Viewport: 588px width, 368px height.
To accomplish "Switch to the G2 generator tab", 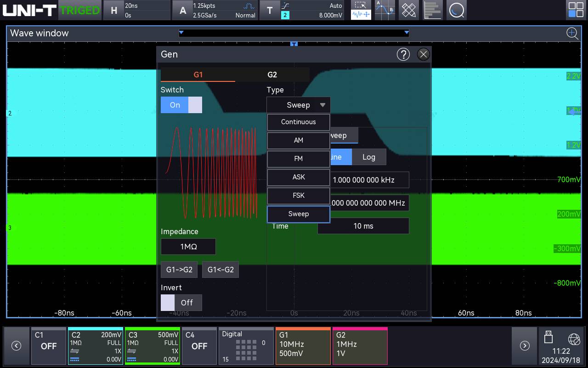I will (x=272, y=74).
